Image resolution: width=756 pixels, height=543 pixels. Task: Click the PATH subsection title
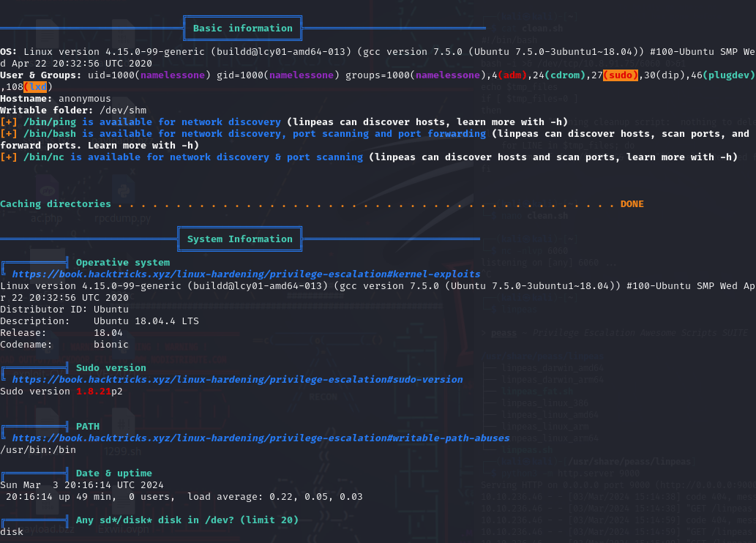[88, 427]
